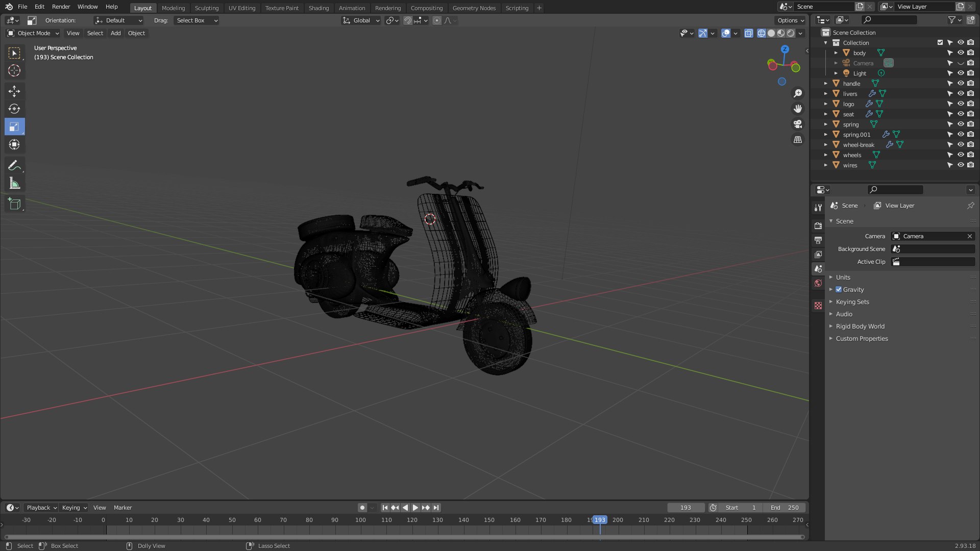
Task: Open World properties tab icon
Action: [x=818, y=283]
